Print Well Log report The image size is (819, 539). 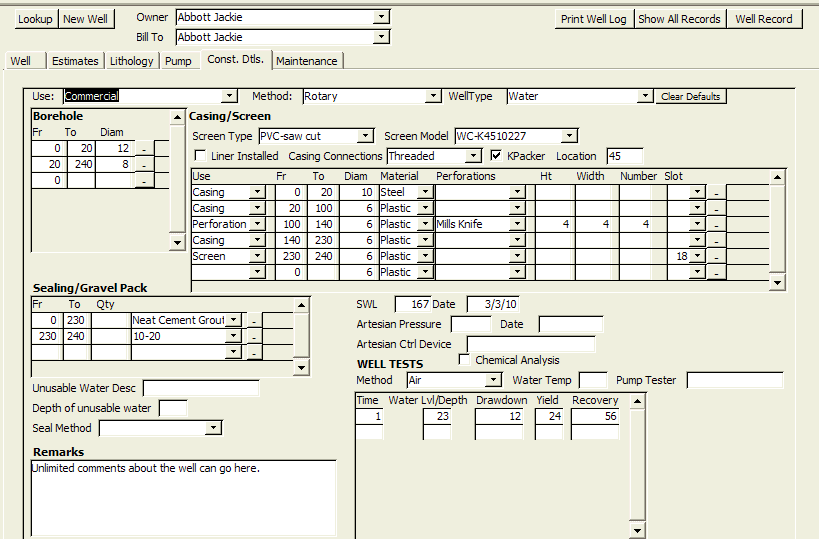pyautogui.click(x=594, y=19)
